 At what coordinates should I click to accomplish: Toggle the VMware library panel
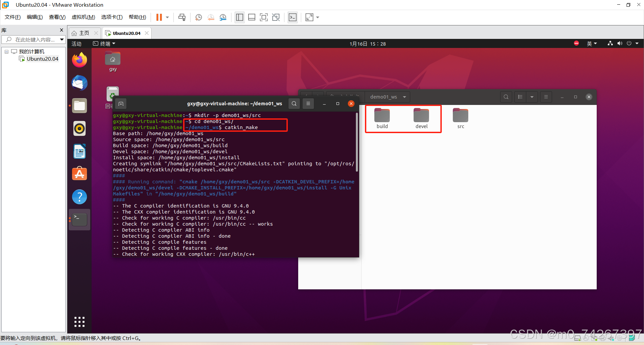coord(239,17)
